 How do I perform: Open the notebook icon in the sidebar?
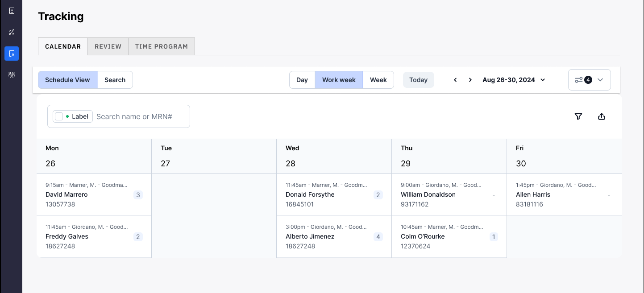[12, 11]
